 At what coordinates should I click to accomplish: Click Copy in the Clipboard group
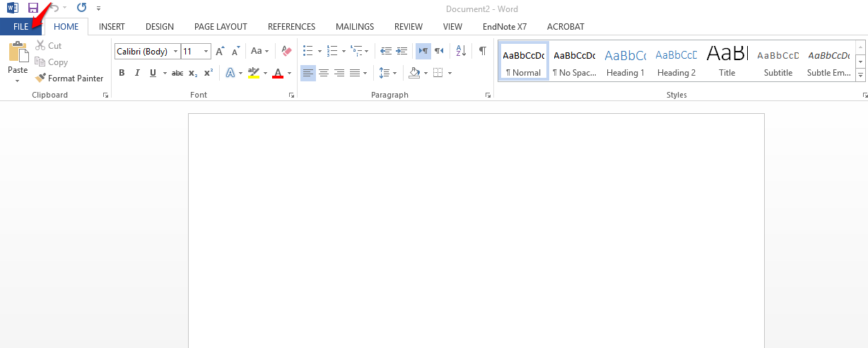[51, 62]
